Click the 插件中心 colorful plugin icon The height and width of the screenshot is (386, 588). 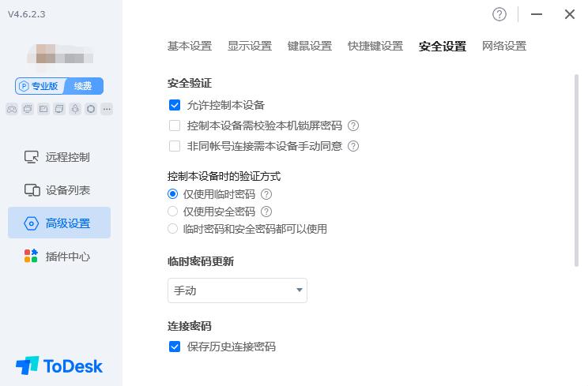(x=31, y=256)
